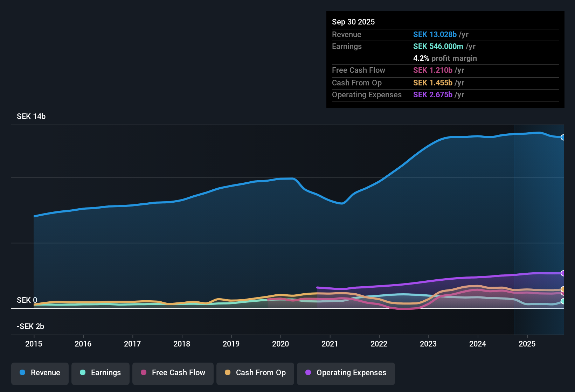The image size is (575, 392).
Task: Click the 2023 label on the timeline
Action: (428, 344)
